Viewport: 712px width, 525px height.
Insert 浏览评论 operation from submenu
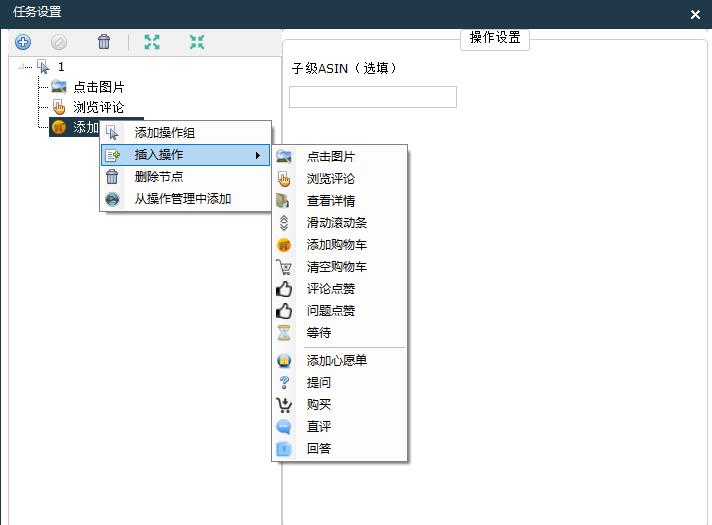[x=340, y=179]
